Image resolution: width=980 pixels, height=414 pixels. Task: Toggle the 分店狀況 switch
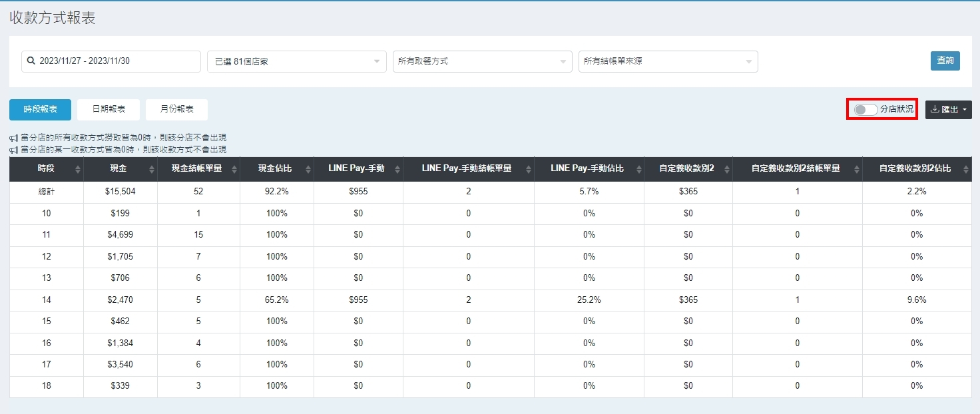pyautogui.click(x=865, y=109)
